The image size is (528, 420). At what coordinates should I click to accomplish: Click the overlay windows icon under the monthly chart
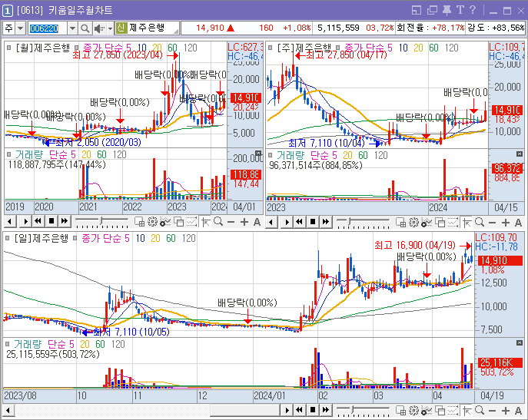point(178,222)
